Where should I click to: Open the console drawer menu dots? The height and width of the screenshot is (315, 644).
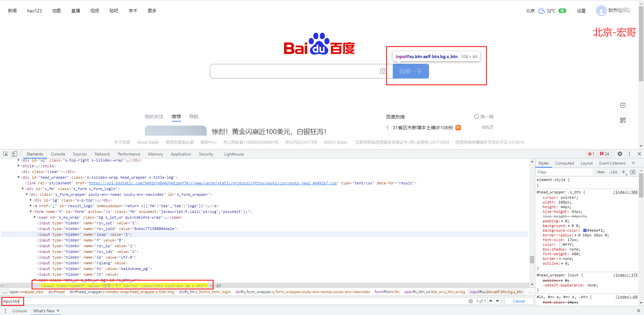coord(5,311)
